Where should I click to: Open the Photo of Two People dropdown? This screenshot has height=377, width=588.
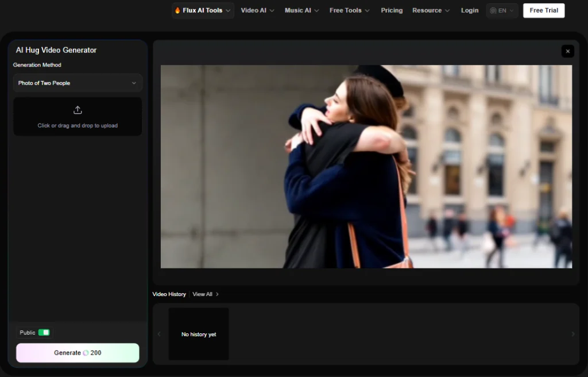(x=78, y=83)
